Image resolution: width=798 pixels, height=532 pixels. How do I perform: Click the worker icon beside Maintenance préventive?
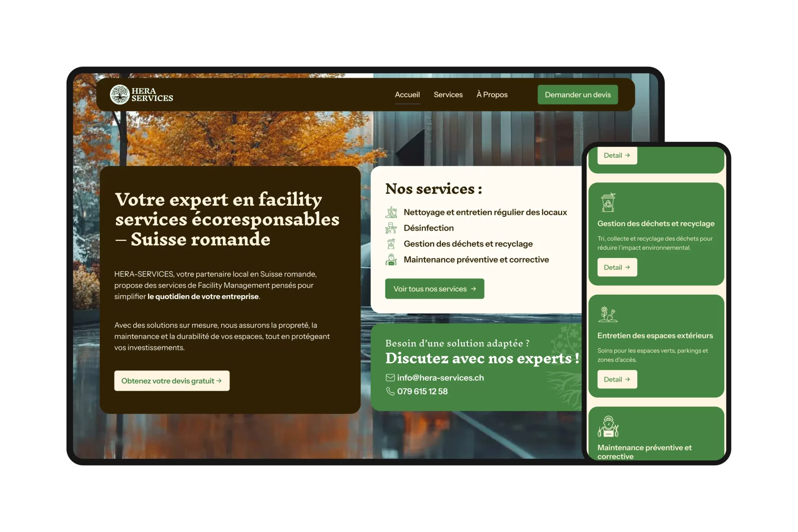391,260
